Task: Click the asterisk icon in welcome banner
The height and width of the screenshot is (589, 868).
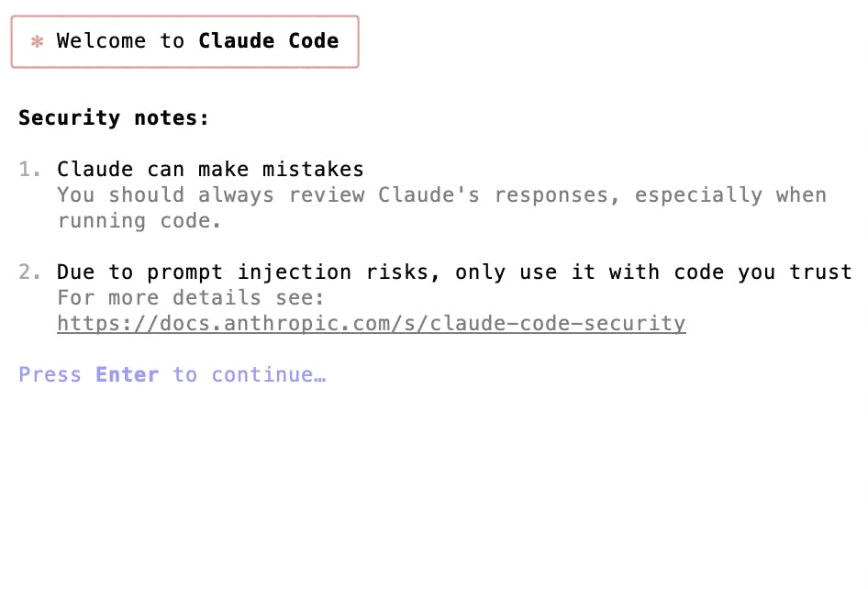Action: 37,41
